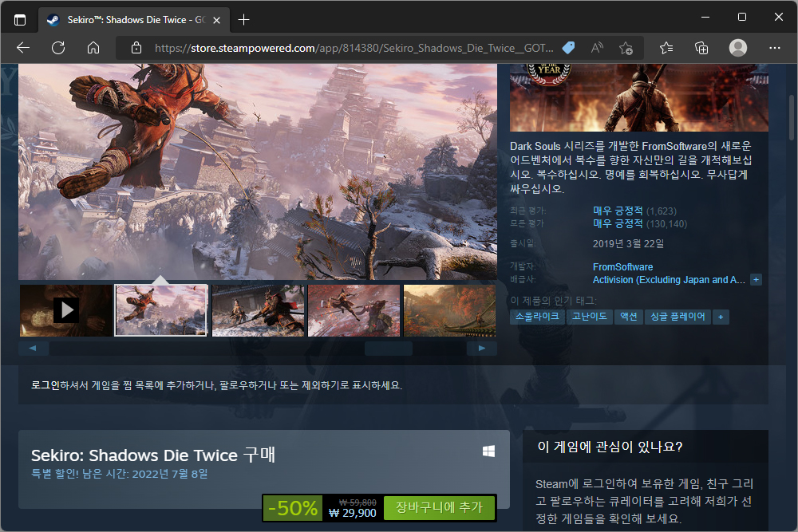Open the Settings and more ellipsis menu

[x=775, y=48]
